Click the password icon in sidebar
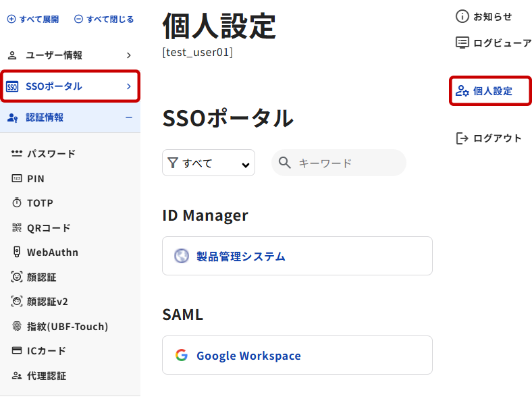The width and height of the screenshot is (532, 405). (17, 154)
